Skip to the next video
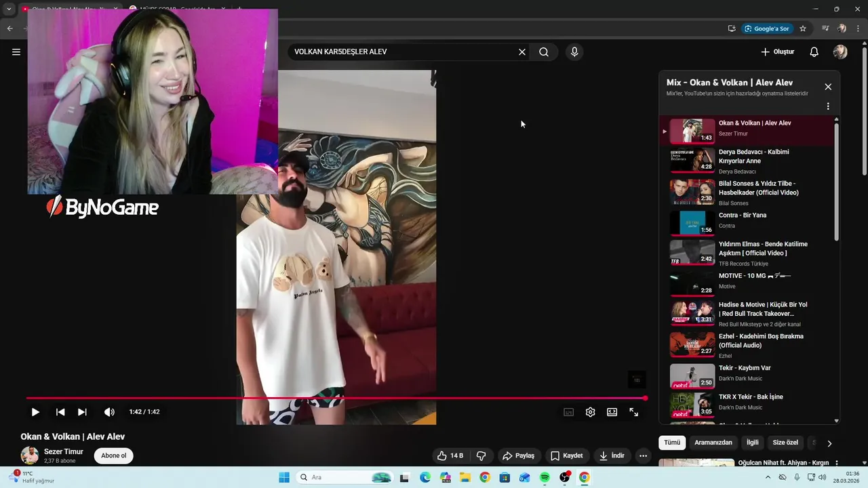The width and height of the screenshot is (868, 488). [x=82, y=412]
